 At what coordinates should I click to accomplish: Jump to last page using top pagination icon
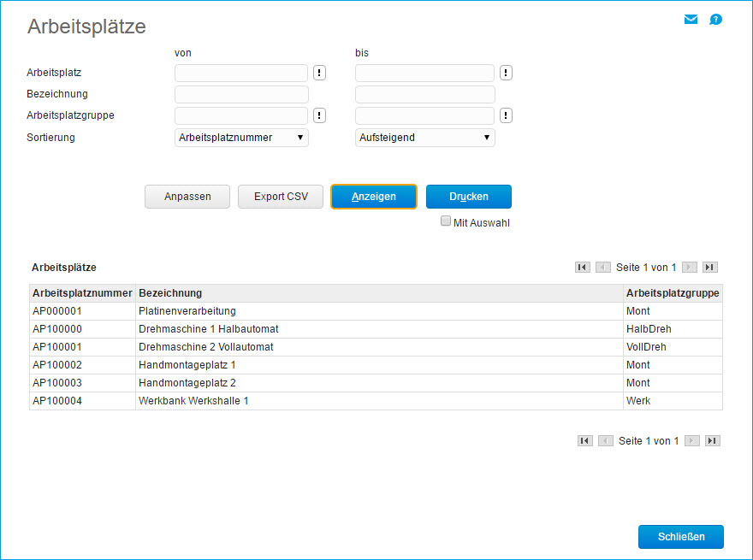(709, 267)
